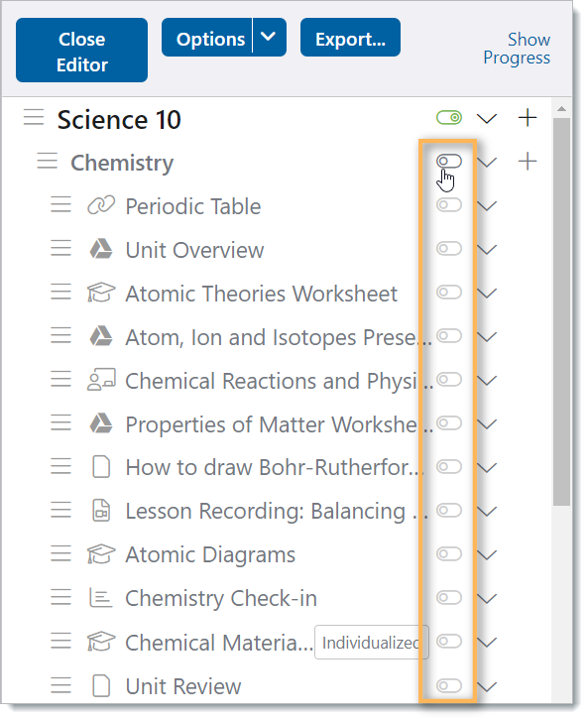Open the Options dropdown arrow
Image resolution: width=588 pixels, height=719 pixels.
point(269,37)
